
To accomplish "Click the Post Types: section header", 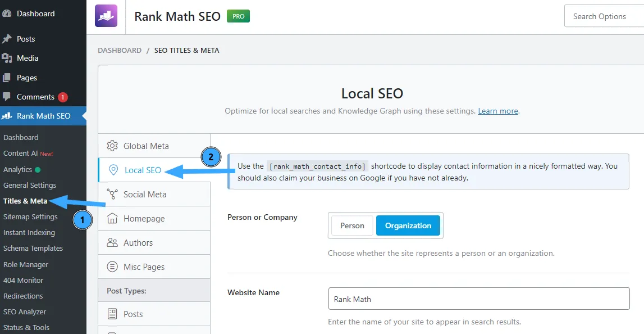I will [x=126, y=291].
